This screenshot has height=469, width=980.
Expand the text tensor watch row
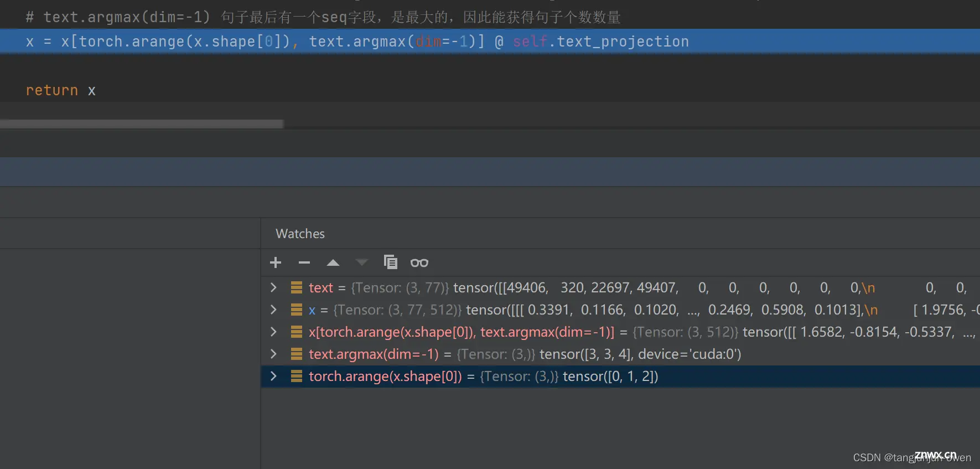click(273, 287)
